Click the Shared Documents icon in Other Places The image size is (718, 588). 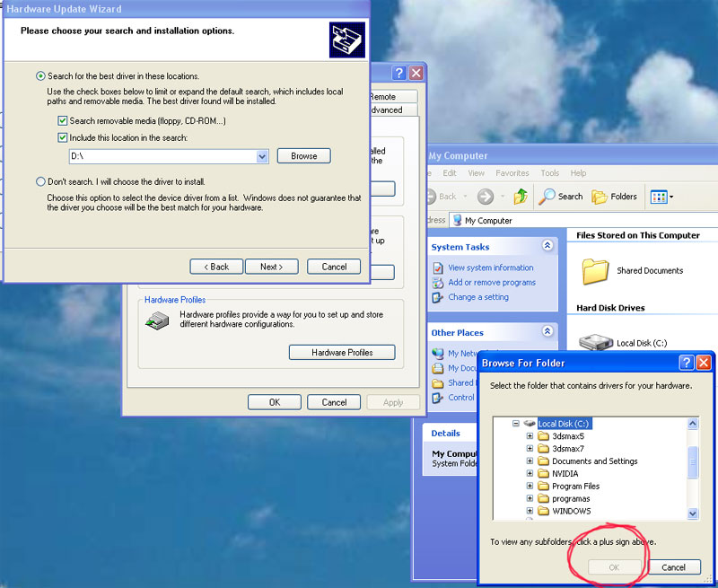pyautogui.click(x=438, y=382)
